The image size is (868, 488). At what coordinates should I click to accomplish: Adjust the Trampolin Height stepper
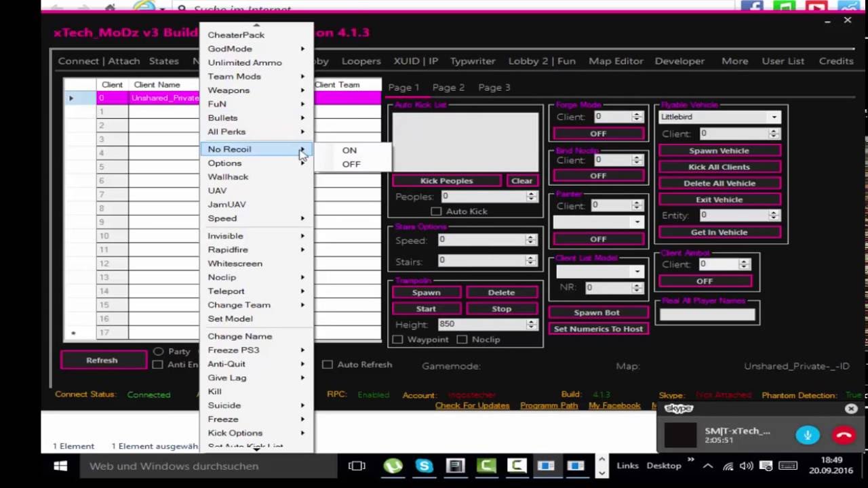(x=531, y=325)
